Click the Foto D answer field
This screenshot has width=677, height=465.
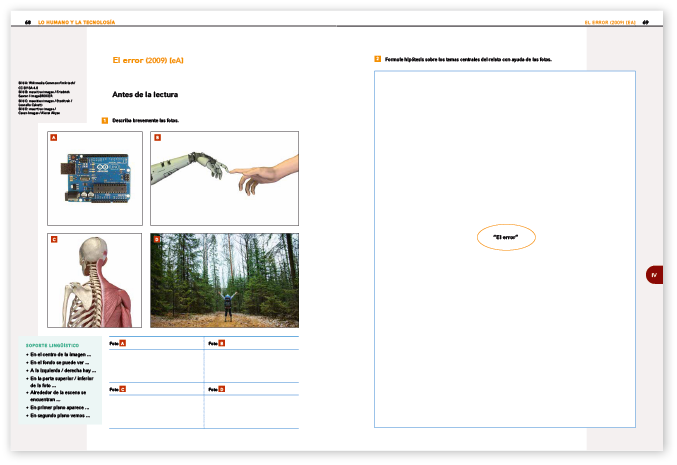[x=251, y=409]
